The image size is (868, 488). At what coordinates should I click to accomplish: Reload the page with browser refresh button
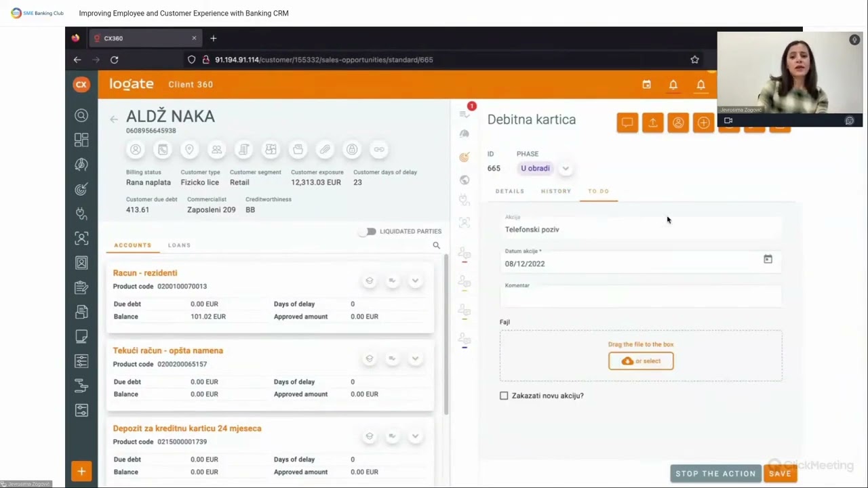(x=114, y=60)
